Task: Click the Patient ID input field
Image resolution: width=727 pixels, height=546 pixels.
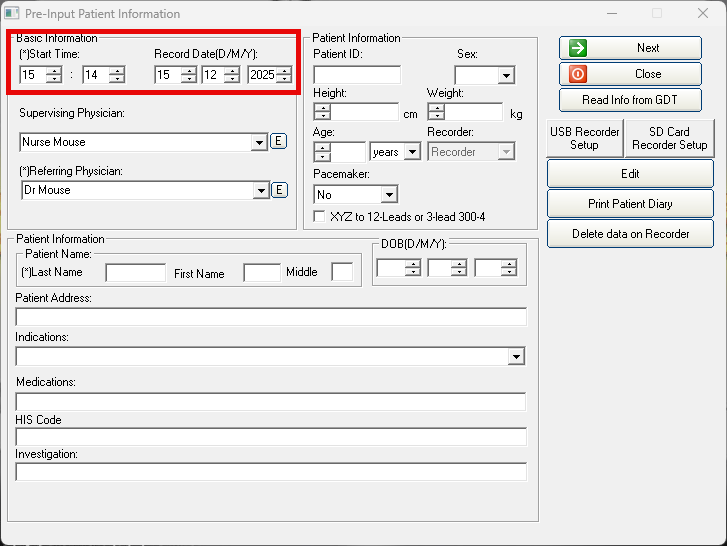Action: pos(357,75)
